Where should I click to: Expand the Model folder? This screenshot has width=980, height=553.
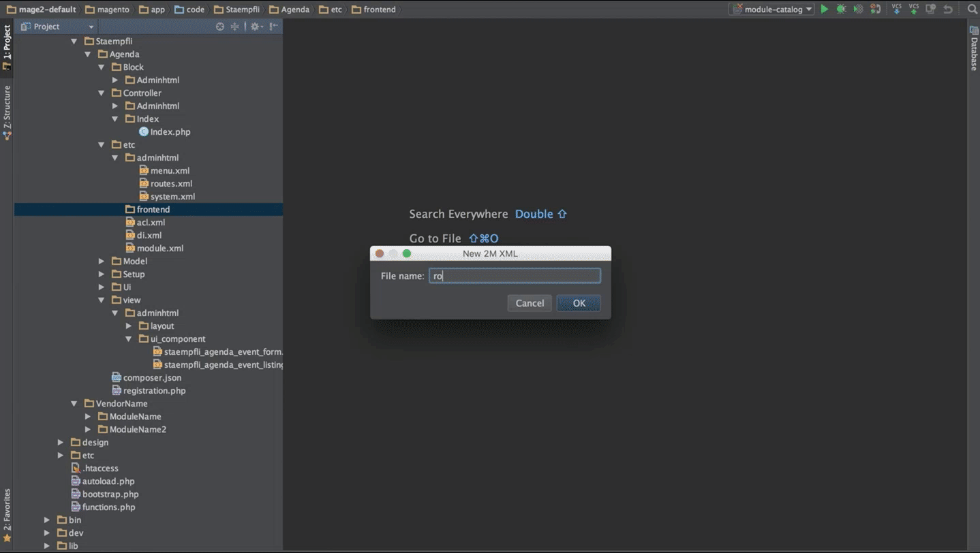pos(102,262)
